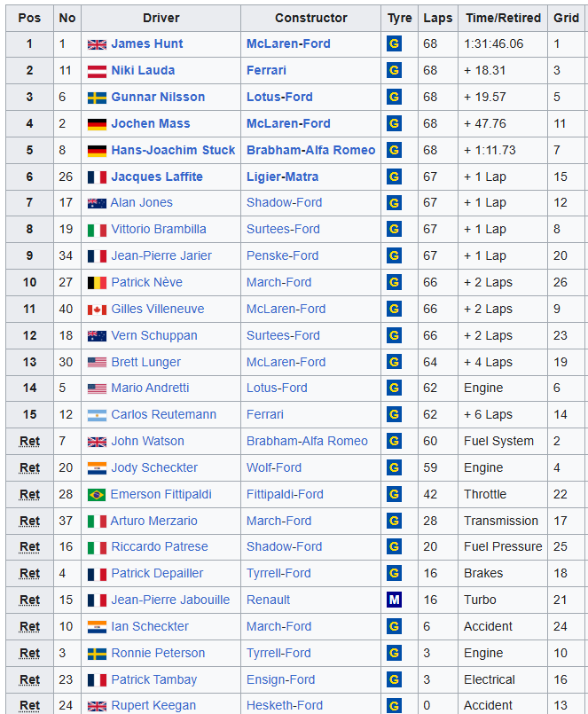588x714 pixels.
Task: Follow the Ensign-Ford constructor link
Action: coord(281,679)
